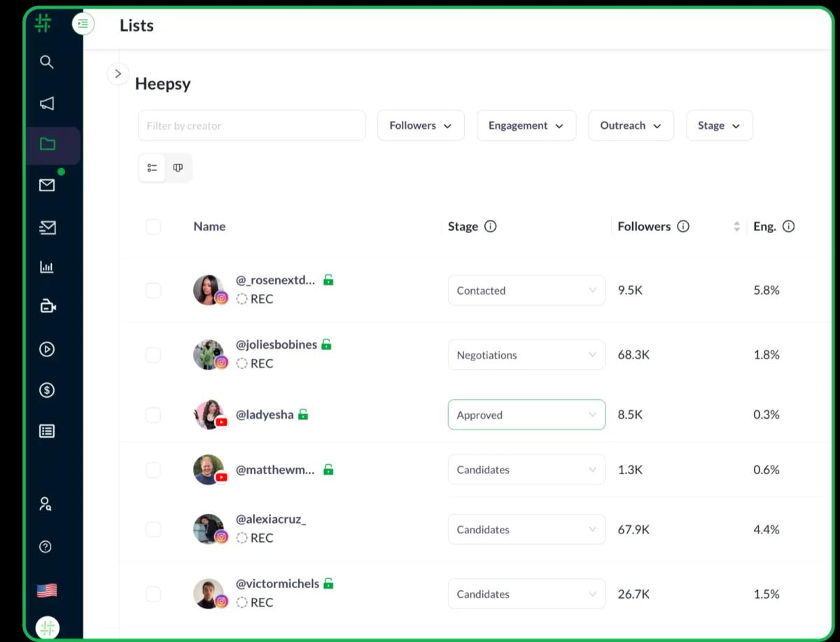Select checkbox next to @ladyesha
Viewport: 840px width, 642px height.
pos(153,414)
